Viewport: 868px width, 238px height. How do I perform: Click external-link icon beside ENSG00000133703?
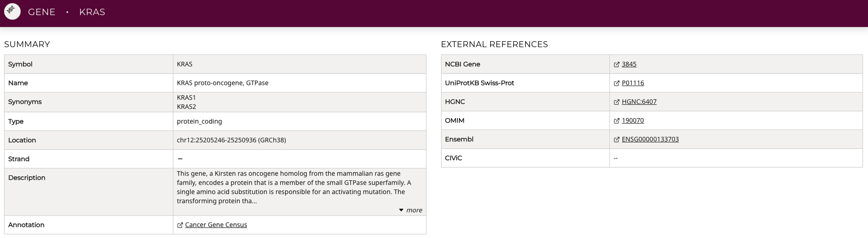[617, 140]
